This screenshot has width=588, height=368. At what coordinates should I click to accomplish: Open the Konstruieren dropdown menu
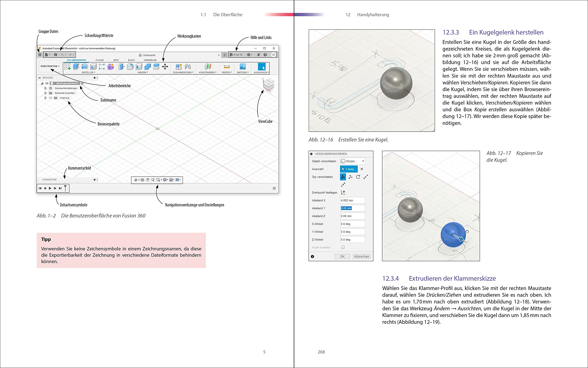(208, 72)
